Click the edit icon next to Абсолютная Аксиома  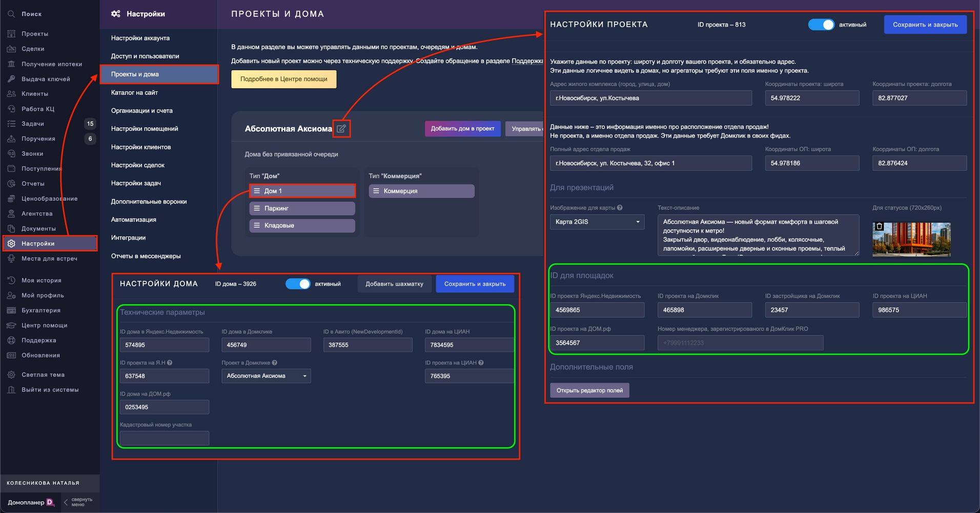coord(341,128)
